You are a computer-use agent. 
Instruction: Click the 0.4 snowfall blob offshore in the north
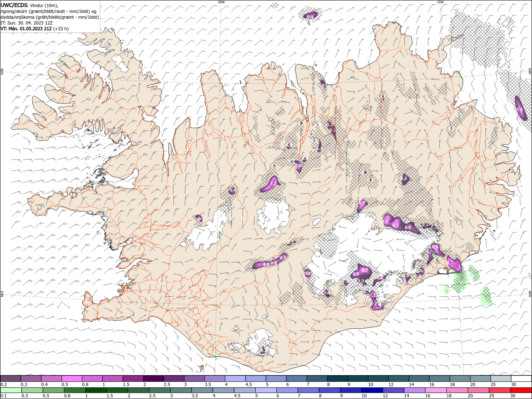click(310, 16)
